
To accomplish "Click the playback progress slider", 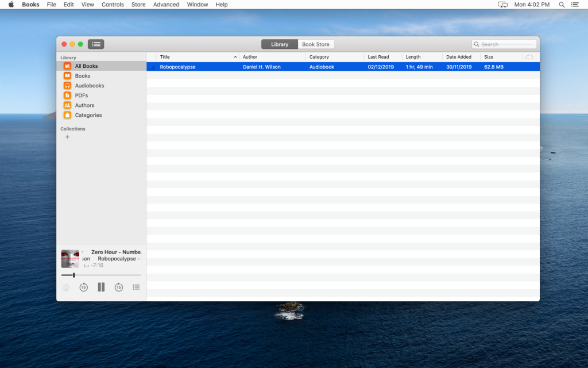I will point(101,275).
